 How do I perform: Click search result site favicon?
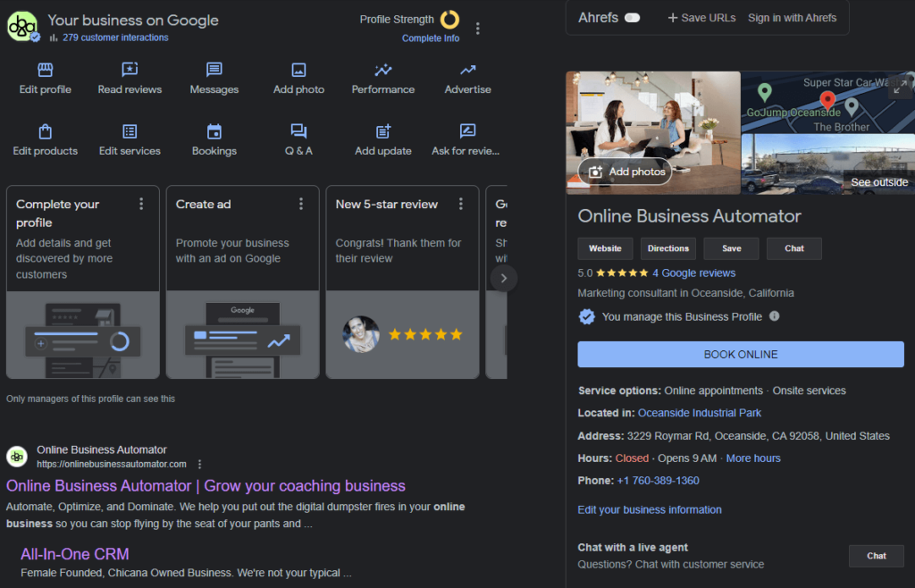click(17, 456)
